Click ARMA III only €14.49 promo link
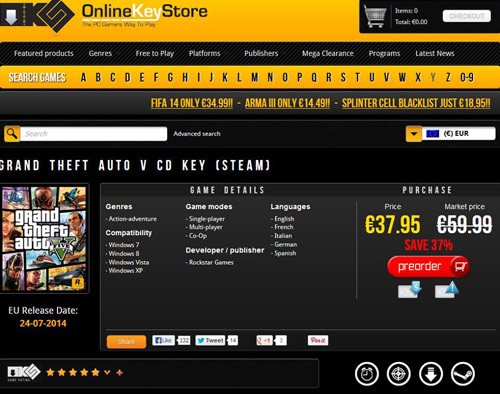 pyautogui.click(x=287, y=103)
